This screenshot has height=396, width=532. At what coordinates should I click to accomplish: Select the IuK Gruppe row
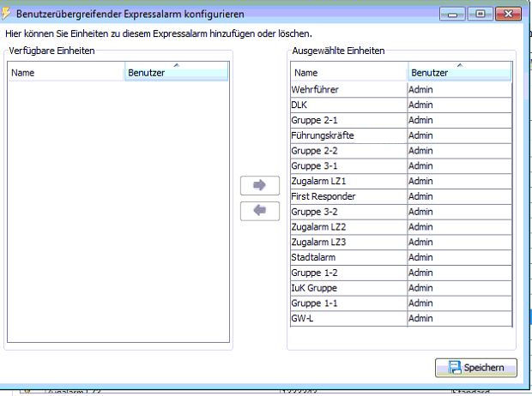pos(350,288)
